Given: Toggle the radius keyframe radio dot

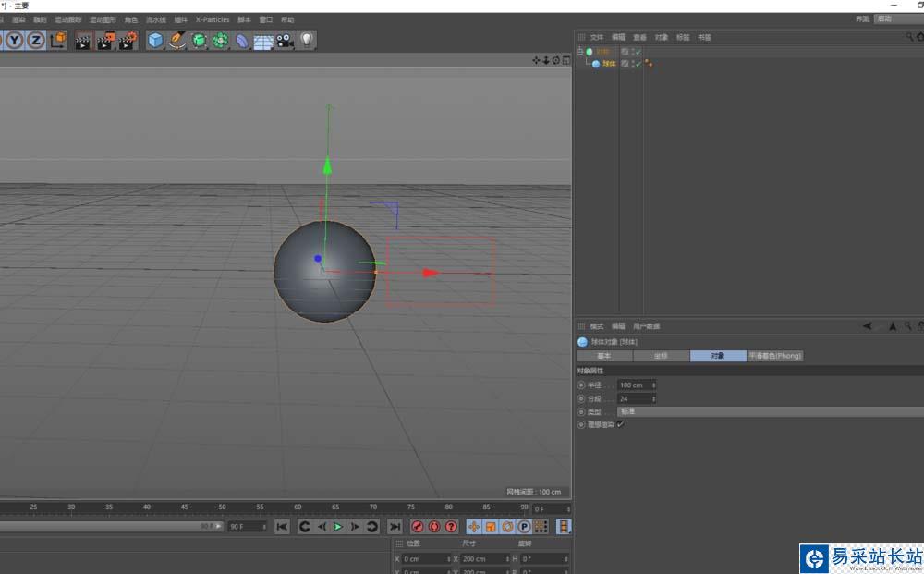Looking at the screenshot, I should (x=581, y=385).
